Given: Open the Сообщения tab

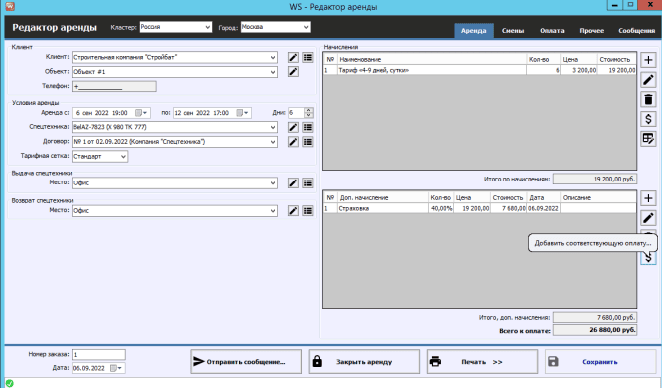Looking at the screenshot, I should coord(636,31).
